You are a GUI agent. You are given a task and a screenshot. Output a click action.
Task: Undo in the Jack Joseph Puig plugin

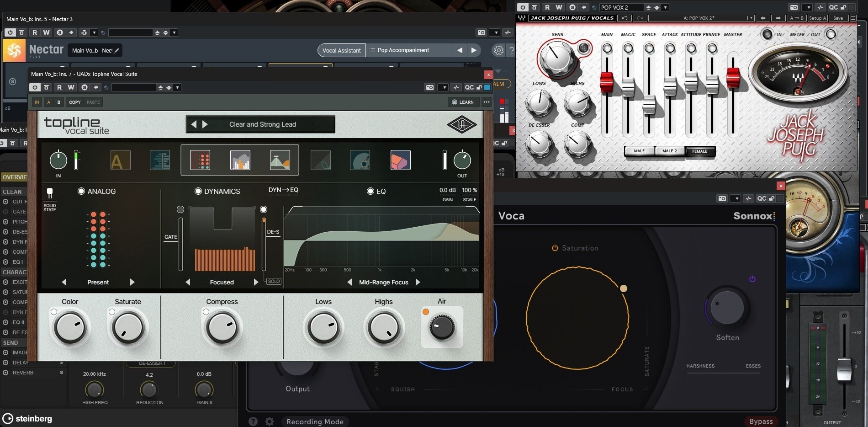(624, 18)
